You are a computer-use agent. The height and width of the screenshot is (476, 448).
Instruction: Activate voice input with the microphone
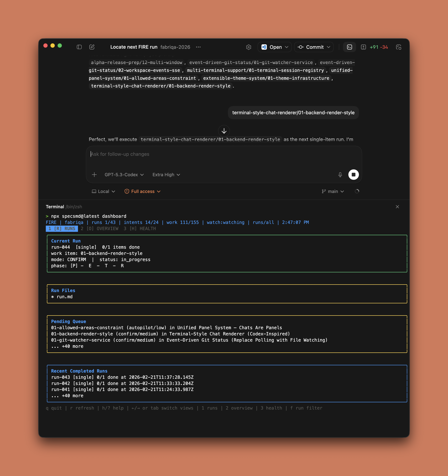(x=340, y=175)
